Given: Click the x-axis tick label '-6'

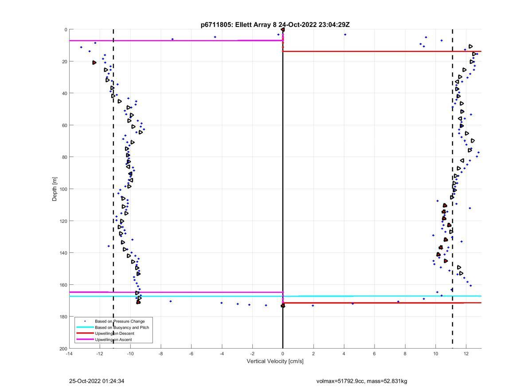Looking at the screenshot, I should 191,354.
